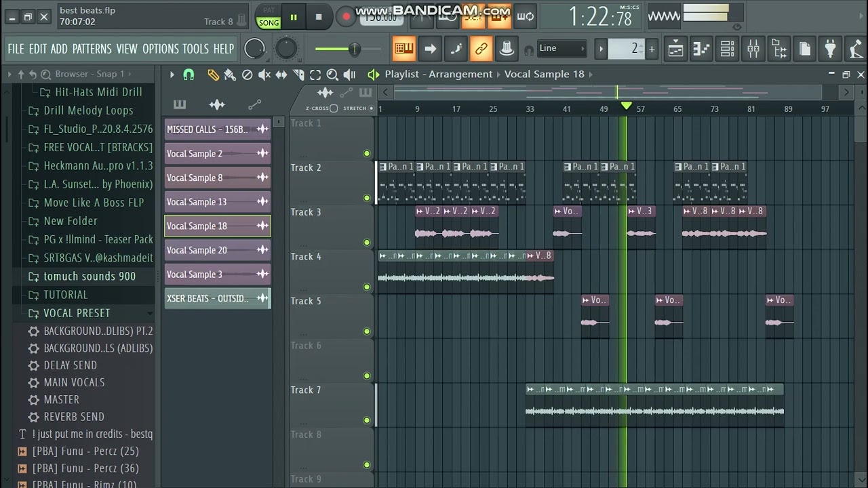
Task: Show automation clips in the picker panel
Action: (254, 104)
